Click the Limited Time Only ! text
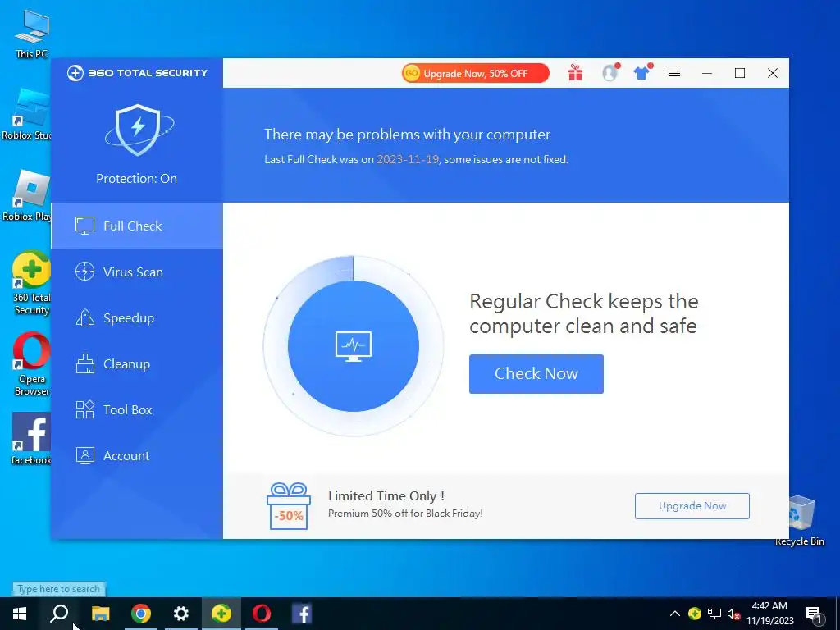 tap(386, 496)
